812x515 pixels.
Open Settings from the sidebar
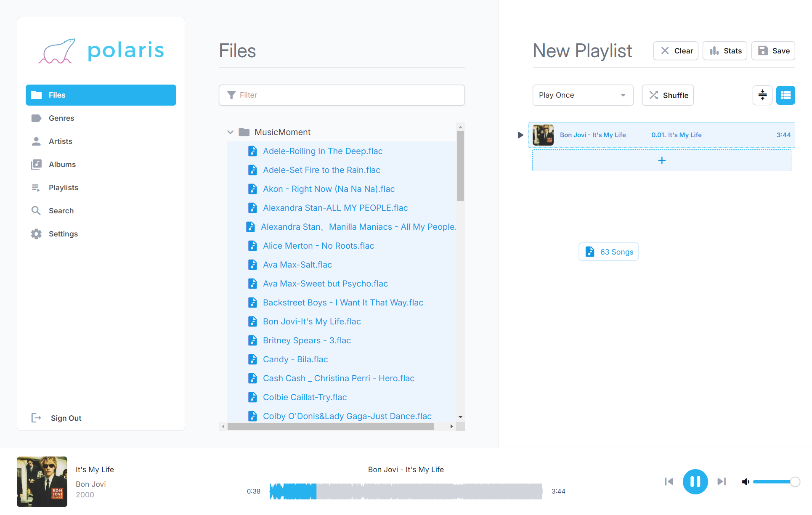(101, 234)
